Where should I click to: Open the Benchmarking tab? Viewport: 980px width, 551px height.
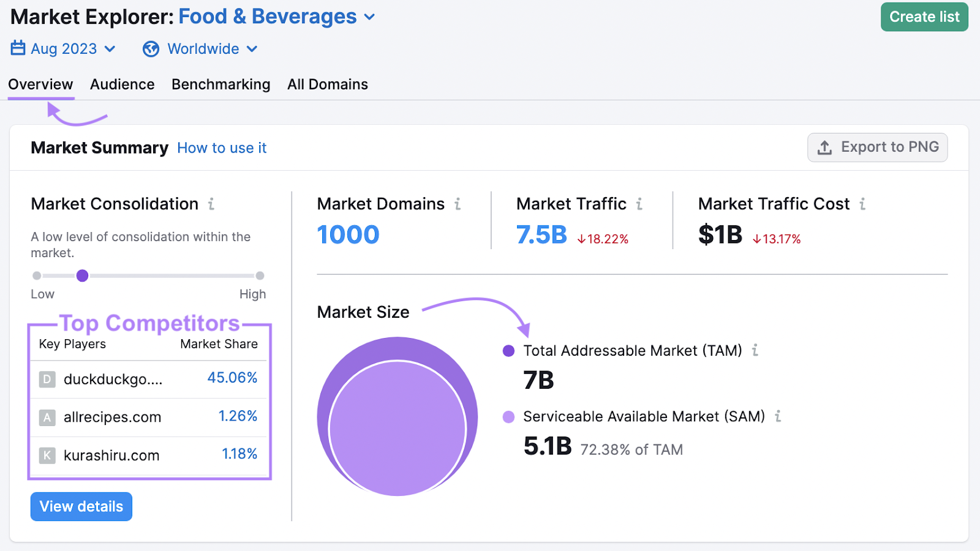[x=221, y=84]
